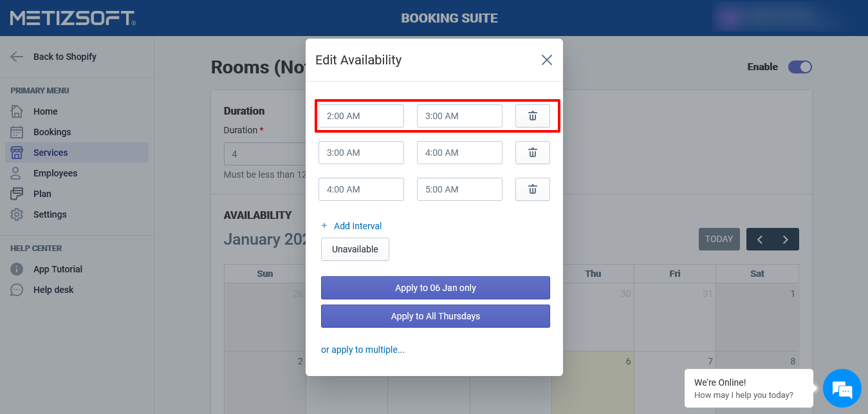The height and width of the screenshot is (414, 868).
Task: Go to previous month with left chevron
Action: pyautogui.click(x=760, y=240)
